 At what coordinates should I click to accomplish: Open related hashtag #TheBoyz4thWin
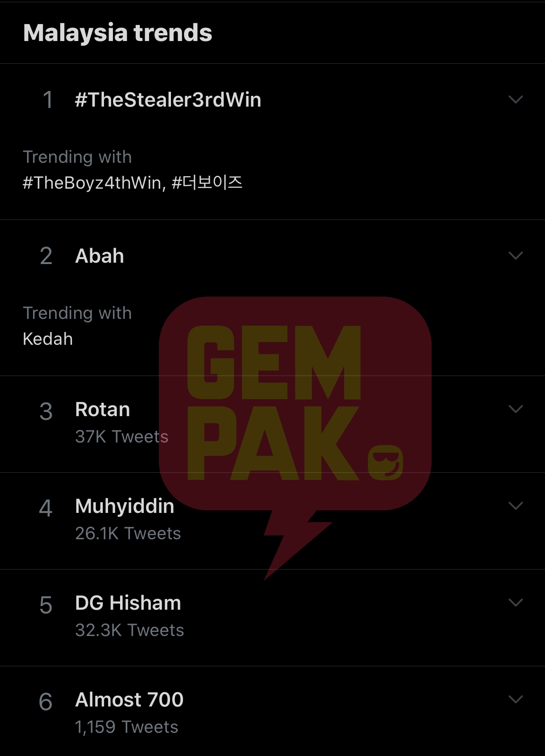[94, 183]
